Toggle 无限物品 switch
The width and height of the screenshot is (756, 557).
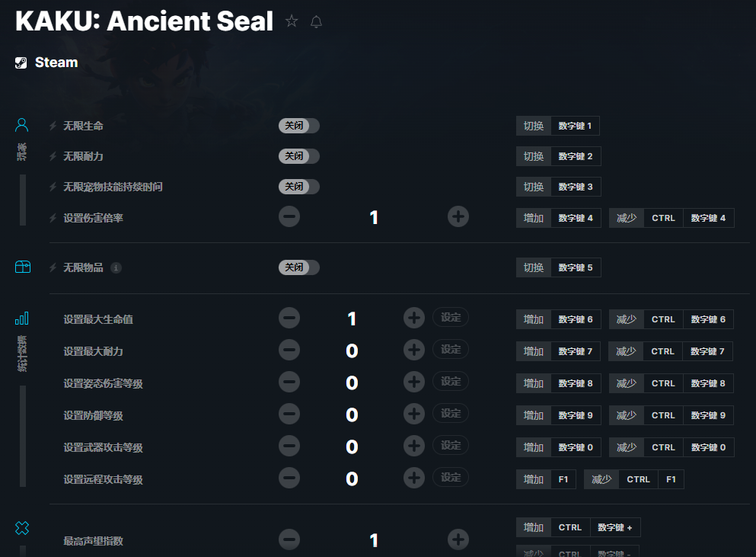299,267
